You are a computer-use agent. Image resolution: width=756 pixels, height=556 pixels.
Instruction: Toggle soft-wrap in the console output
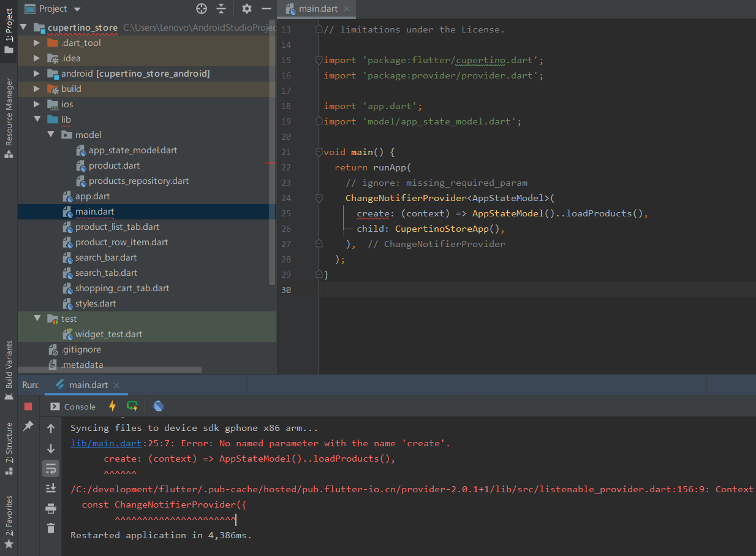(x=51, y=469)
